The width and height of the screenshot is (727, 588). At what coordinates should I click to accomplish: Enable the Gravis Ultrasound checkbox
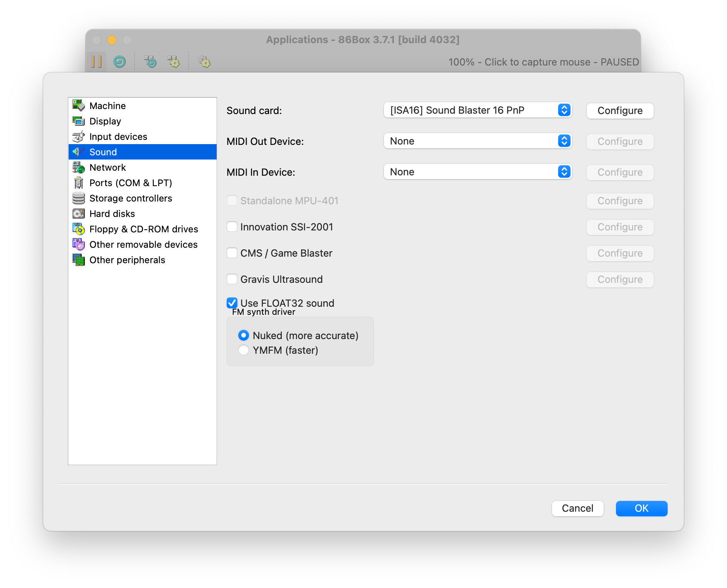click(232, 279)
